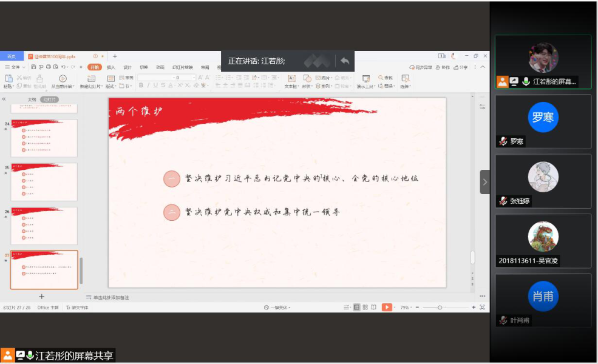
Task: Click the New Slide (新建幻灯片) icon
Action: (91, 78)
